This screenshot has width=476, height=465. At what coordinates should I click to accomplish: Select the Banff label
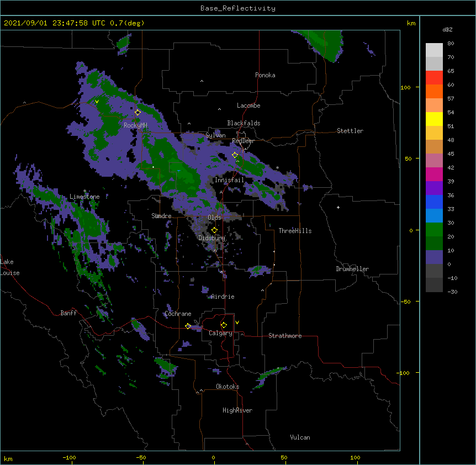tap(68, 313)
